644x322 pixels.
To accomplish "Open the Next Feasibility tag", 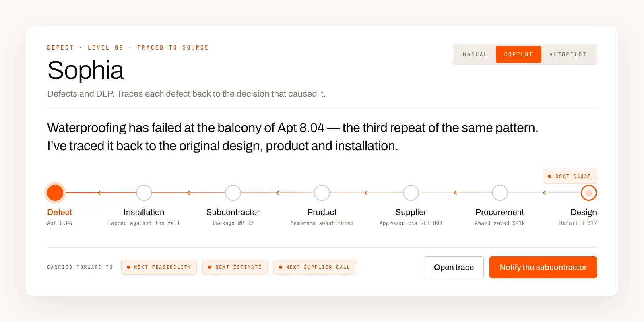I will click(x=159, y=267).
